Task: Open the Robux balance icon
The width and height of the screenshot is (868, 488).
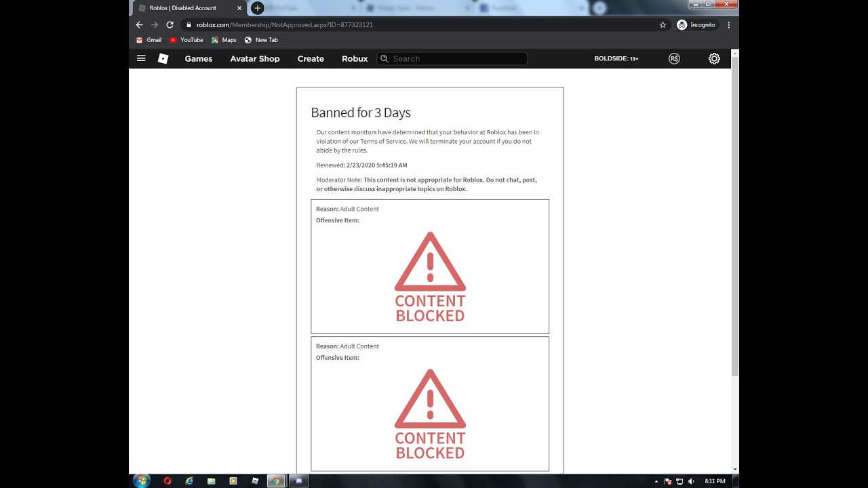Action: [674, 59]
